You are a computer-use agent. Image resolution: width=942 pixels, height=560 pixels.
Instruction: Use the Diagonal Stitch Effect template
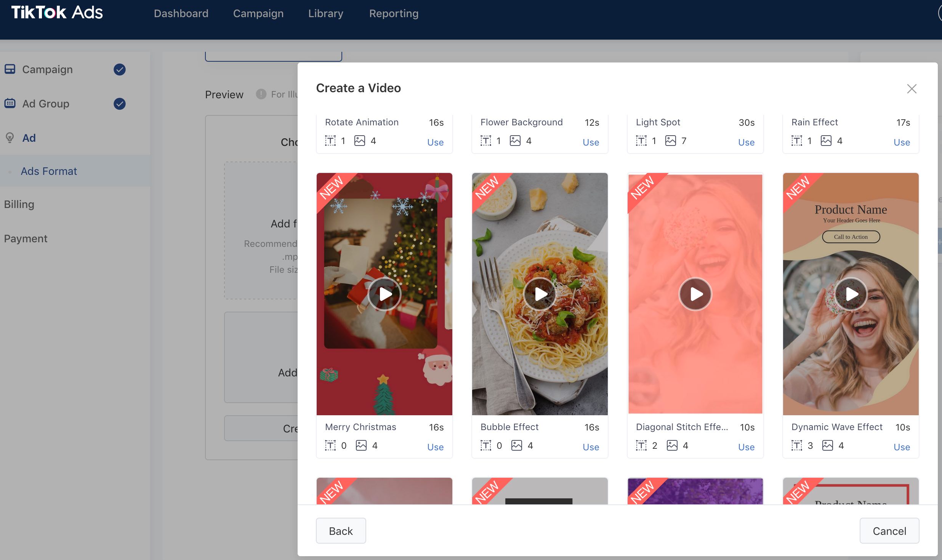746,447
